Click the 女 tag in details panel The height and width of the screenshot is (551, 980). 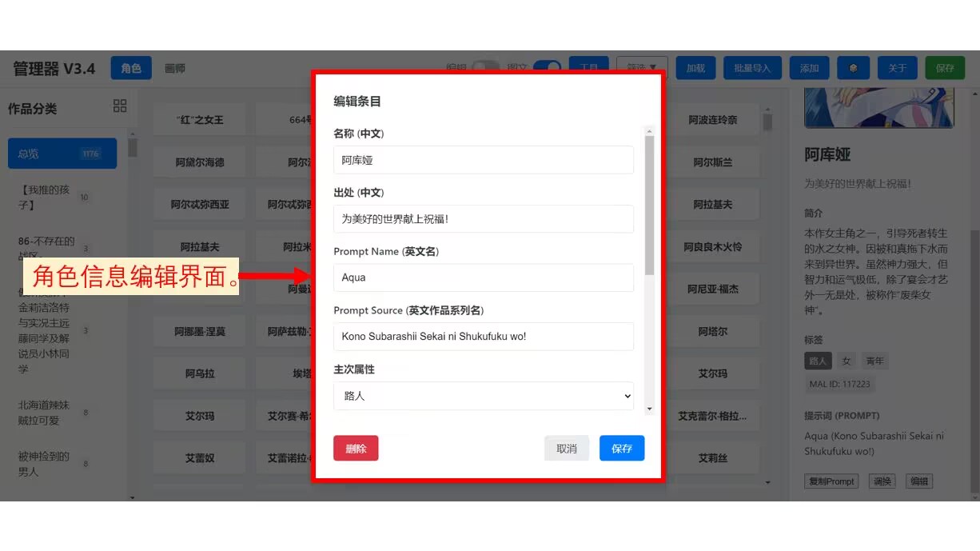tap(847, 361)
